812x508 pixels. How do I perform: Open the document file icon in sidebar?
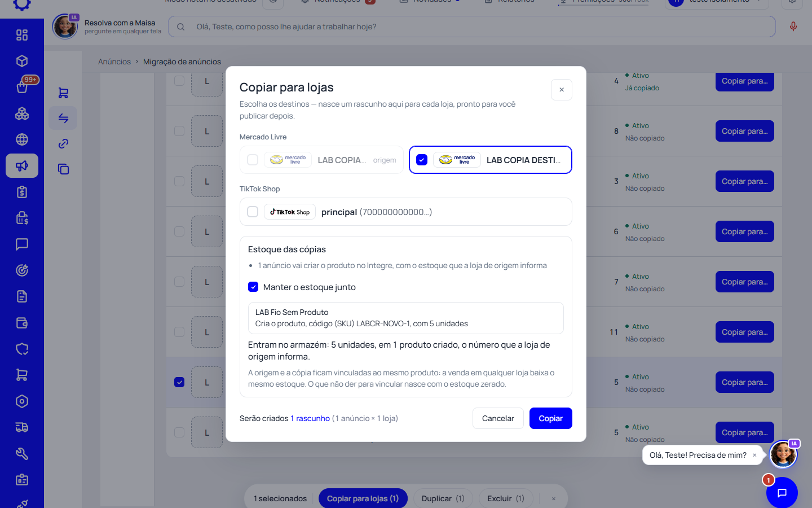22,296
